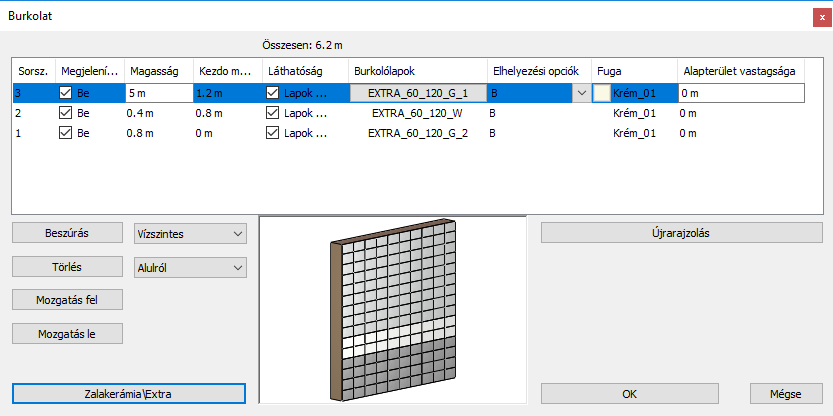Click the Összesen: 6.2 m total label

tap(302, 45)
